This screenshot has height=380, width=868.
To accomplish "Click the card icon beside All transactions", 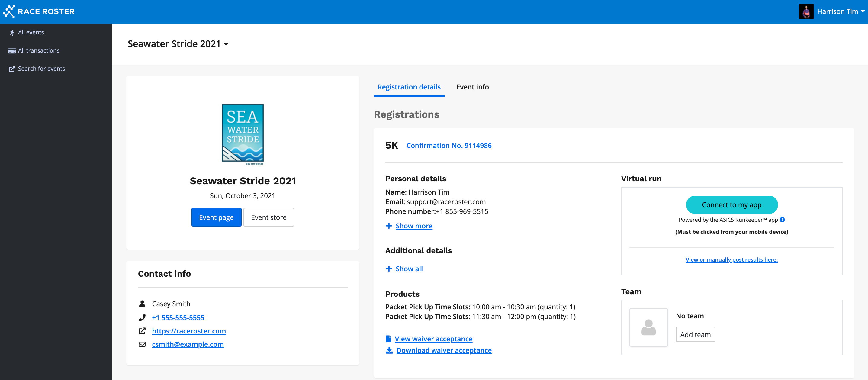I will [x=12, y=51].
